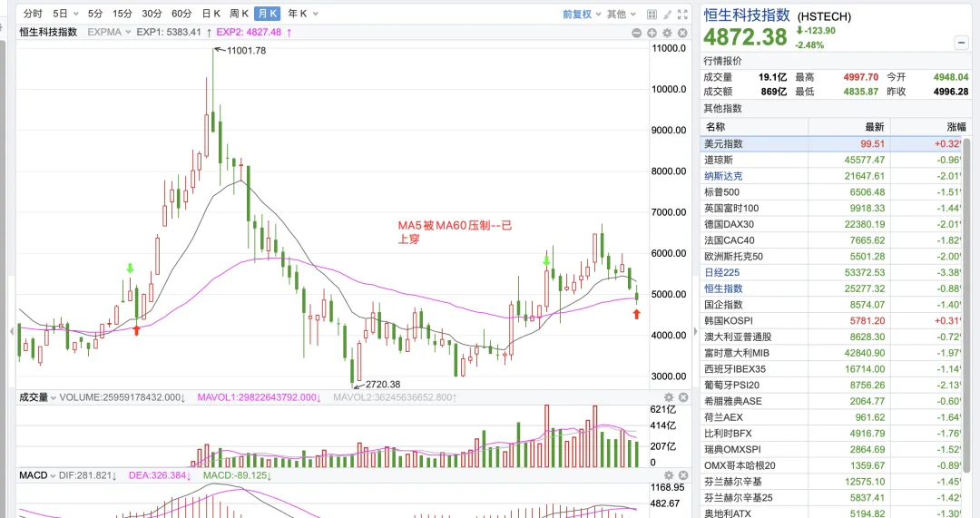The image size is (980, 518).
Task: Switch to 周K weekly candles
Action: tap(239, 14)
